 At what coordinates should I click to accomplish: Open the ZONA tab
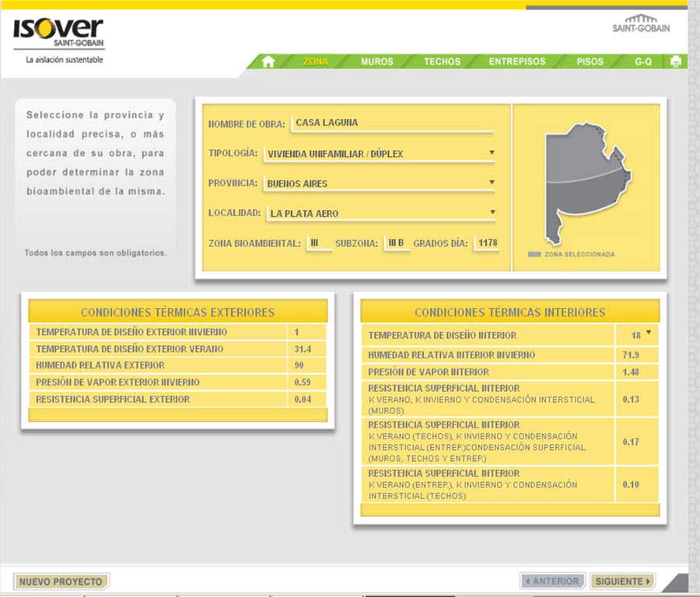(315, 61)
